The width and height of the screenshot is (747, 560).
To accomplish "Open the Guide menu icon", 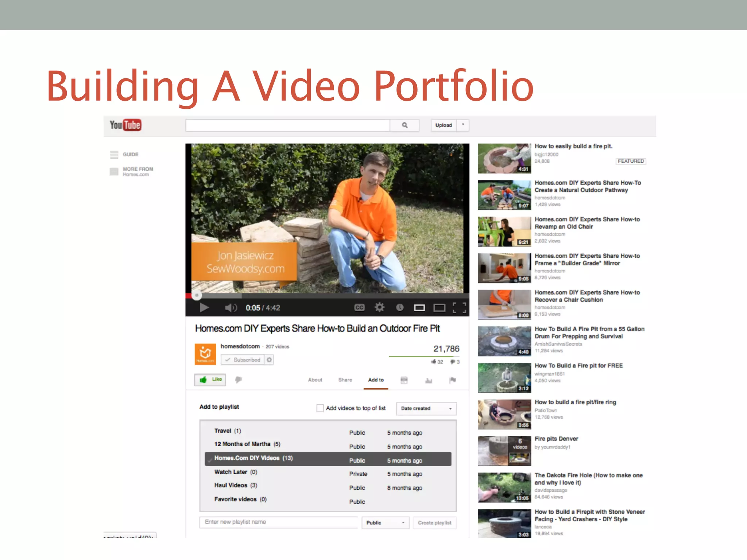I will [x=114, y=155].
